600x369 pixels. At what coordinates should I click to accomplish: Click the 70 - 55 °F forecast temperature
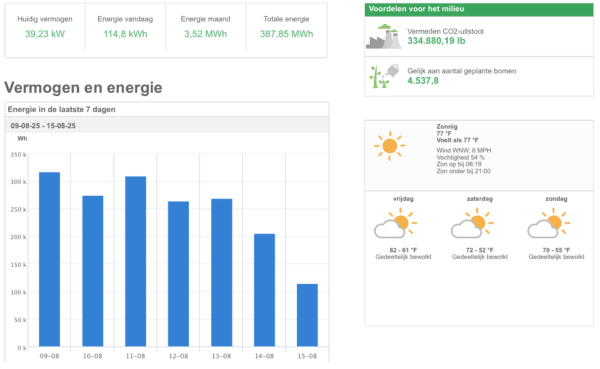pyautogui.click(x=556, y=250)
